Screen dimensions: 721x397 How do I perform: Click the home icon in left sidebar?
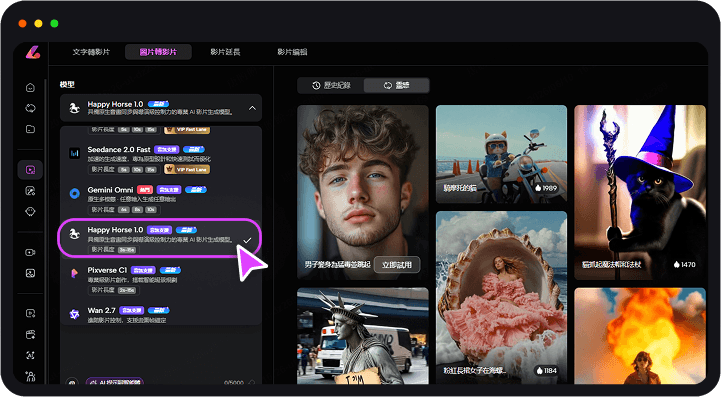click(30, 87)
